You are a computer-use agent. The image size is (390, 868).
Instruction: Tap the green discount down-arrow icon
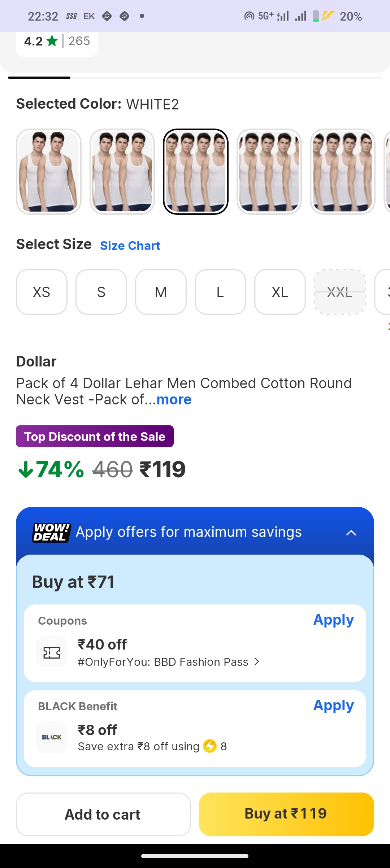tap(26, 469)
